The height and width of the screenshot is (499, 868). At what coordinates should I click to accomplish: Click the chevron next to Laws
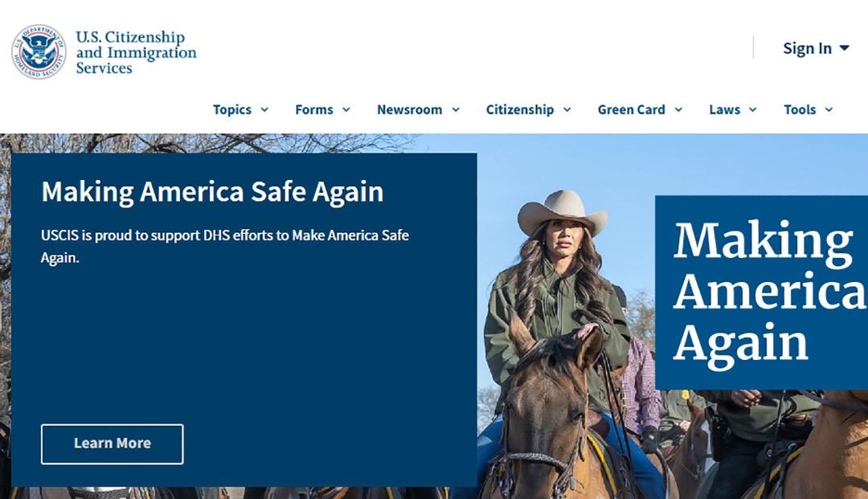tap(753, 109)
